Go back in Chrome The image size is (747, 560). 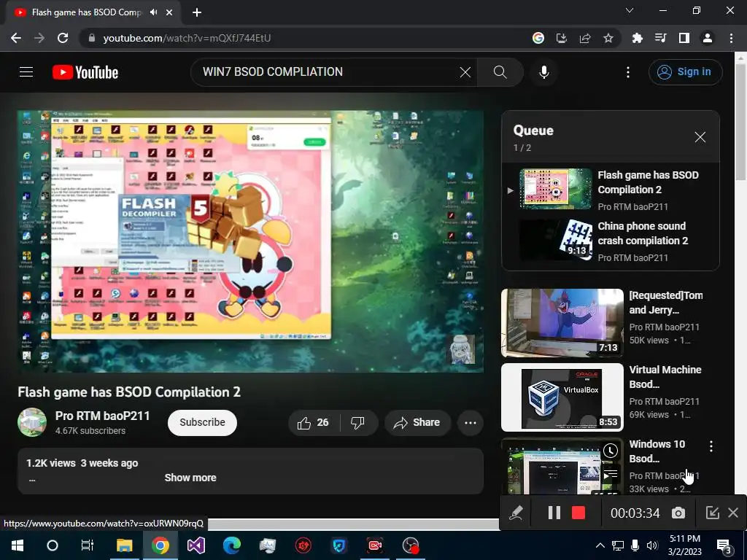(16, 38)
